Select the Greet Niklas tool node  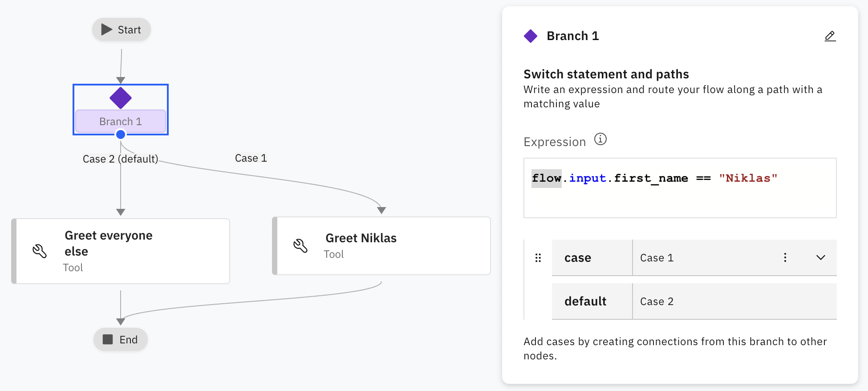(x=381, y=246)
